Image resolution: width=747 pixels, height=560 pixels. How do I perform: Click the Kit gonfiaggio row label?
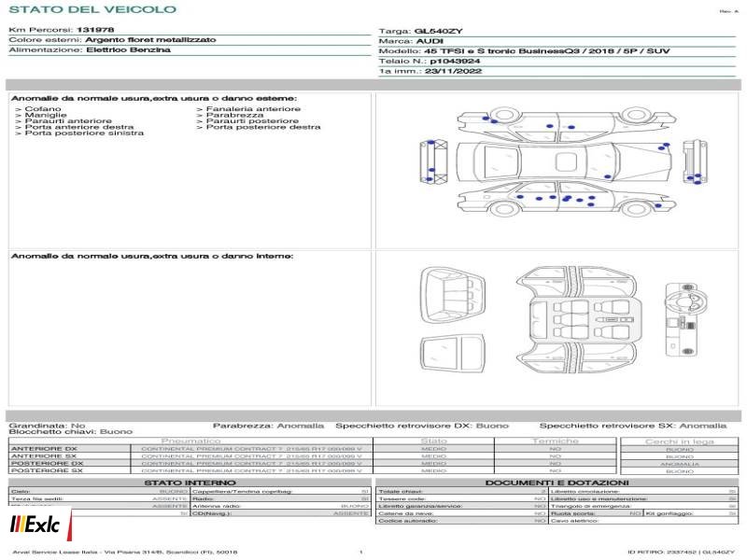point(669,513)
